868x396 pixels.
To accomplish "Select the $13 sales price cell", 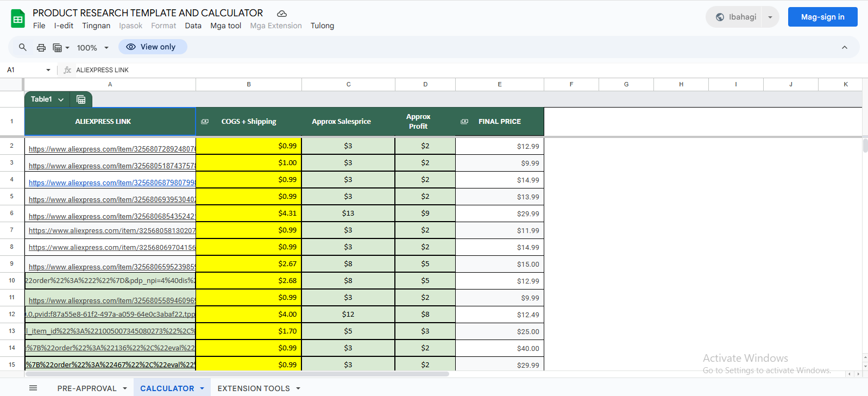I will click(348, 213).
